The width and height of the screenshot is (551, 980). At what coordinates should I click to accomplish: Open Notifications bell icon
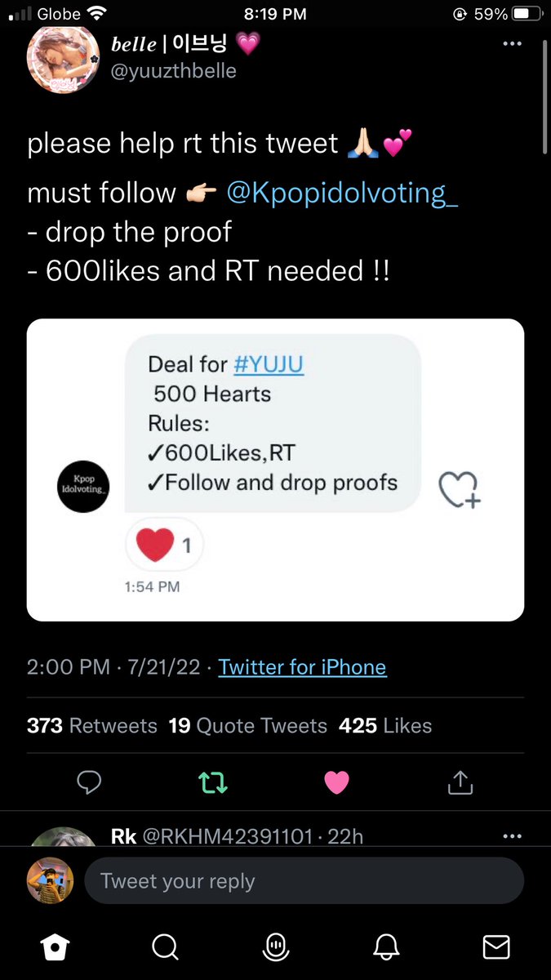(x=386, y=947)
